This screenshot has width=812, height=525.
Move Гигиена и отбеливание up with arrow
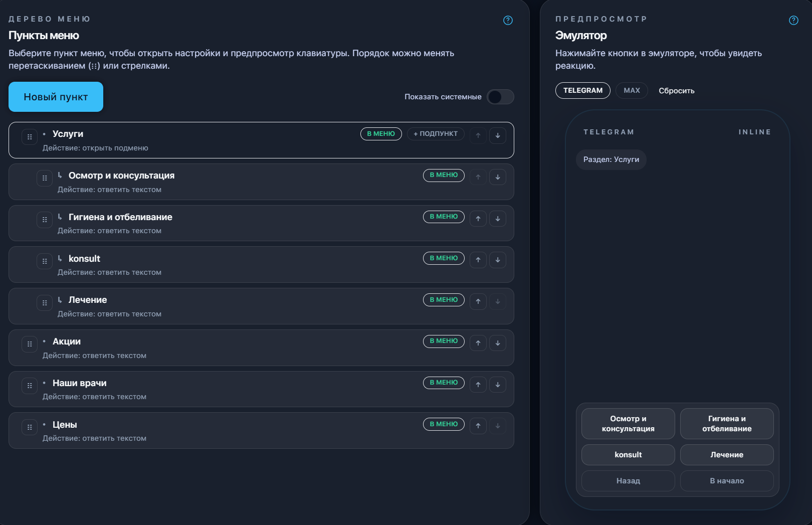tap(478, 219)
